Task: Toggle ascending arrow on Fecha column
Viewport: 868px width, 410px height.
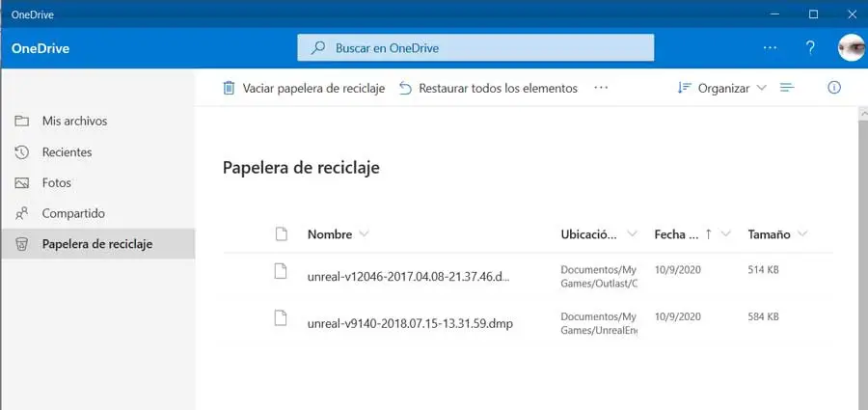Action: click(x=709, y=234)
